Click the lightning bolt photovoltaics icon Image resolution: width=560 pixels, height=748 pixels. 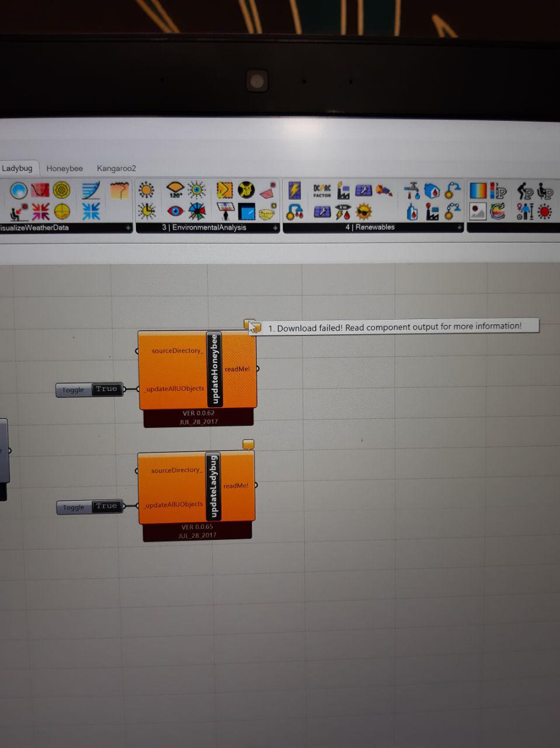(x=294, y=191)
